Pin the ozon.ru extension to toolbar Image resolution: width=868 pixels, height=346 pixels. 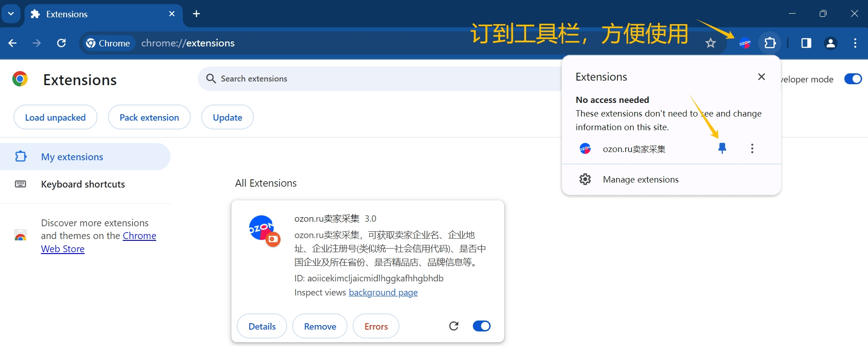coord(722,148)
